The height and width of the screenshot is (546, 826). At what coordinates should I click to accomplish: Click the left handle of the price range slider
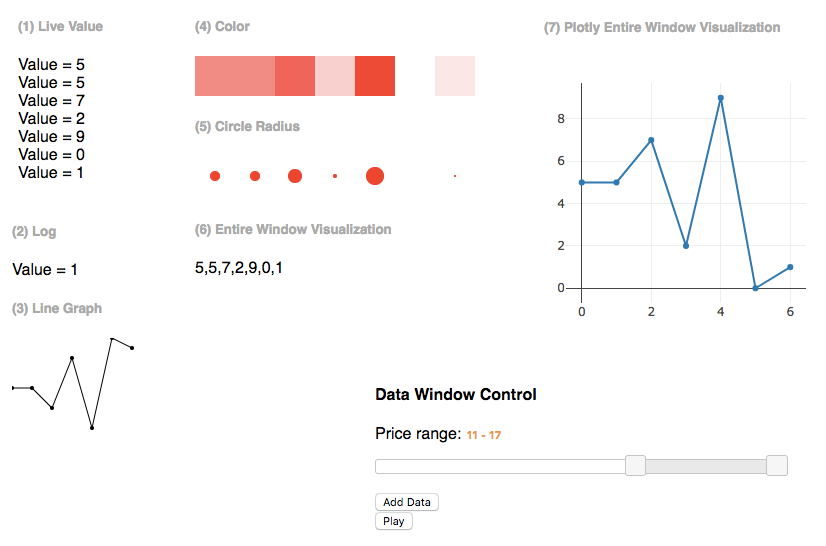[x=635, y=466]
